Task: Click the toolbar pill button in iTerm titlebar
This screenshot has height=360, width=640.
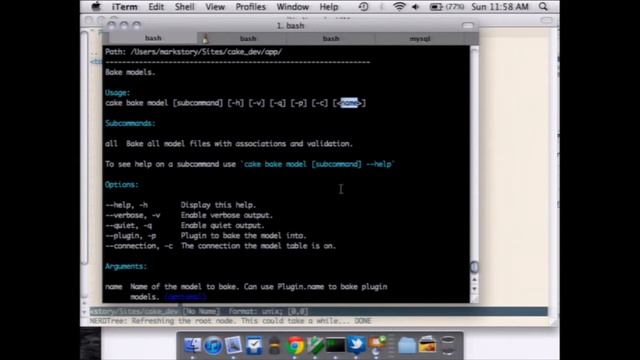Action: click(468, 25)
